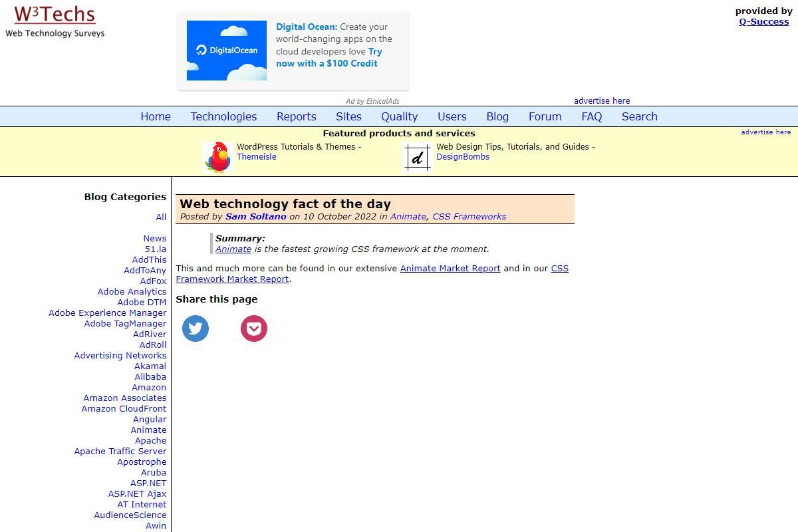
Task: Select the 51.la category
Action: coord(156,249)
